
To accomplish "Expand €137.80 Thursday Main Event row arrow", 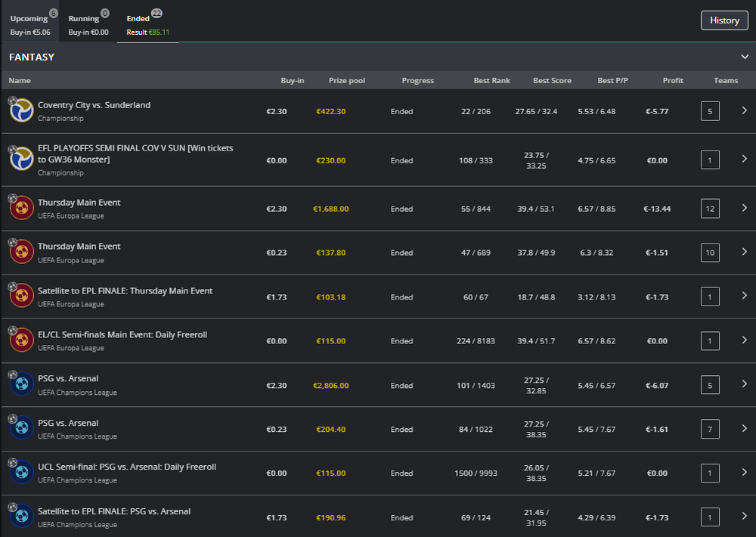I will click(745, 252).
